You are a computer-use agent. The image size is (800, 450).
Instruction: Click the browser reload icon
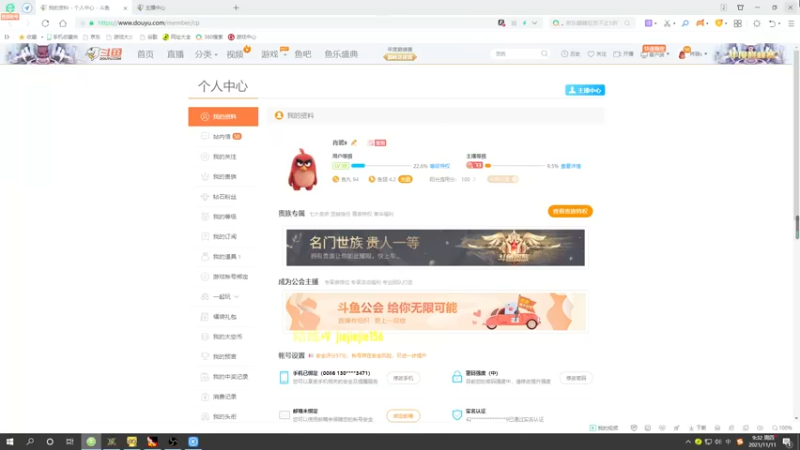pos(45,23)
